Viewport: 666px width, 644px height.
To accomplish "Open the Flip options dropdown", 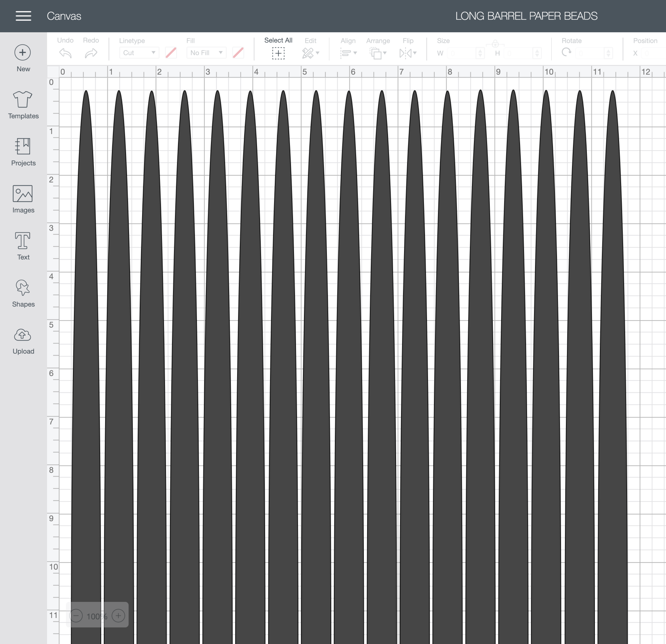I will 408,53.
